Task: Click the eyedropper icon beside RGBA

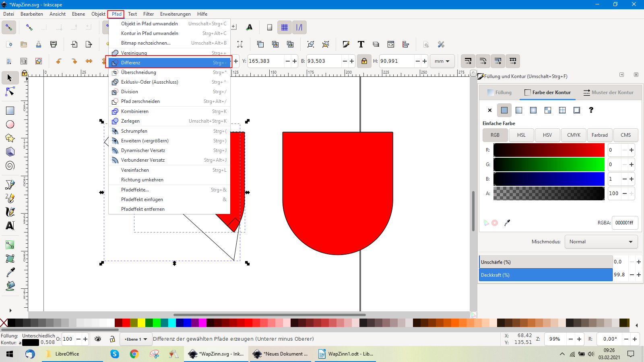Action: [507, 223]
